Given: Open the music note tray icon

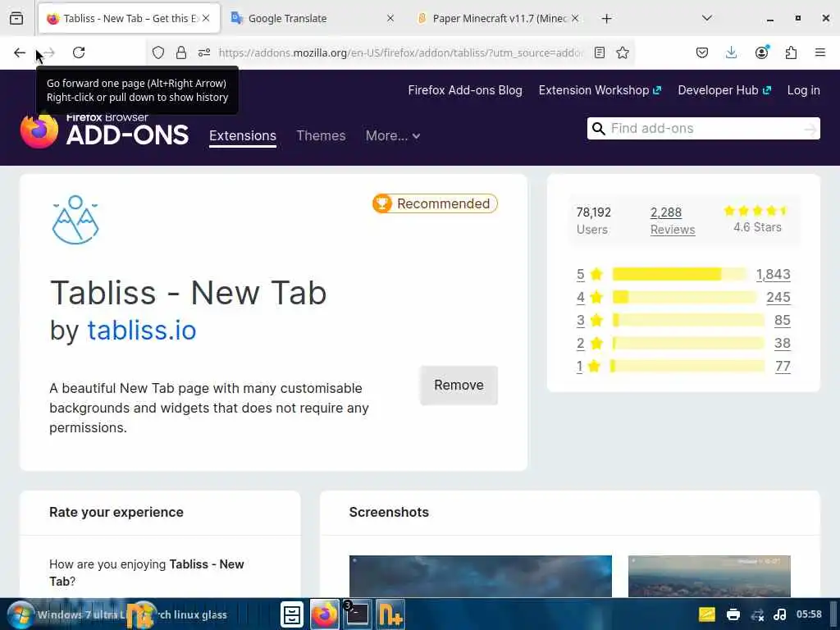Looking at the screenshot, I should click(780, 614).
